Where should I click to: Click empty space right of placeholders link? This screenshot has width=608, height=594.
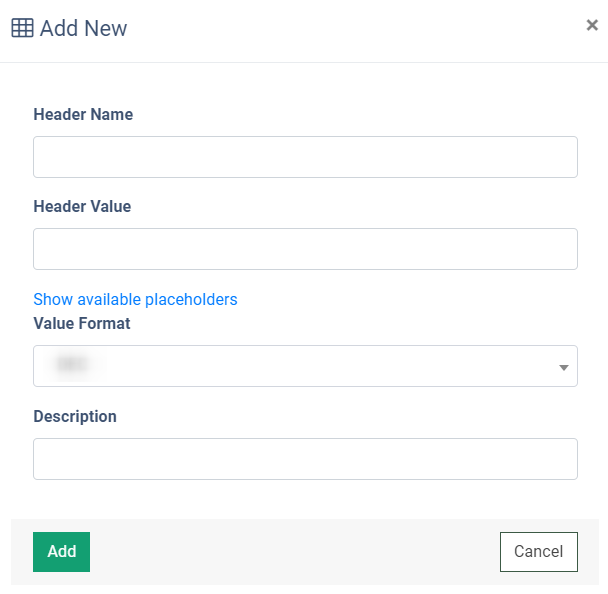click(407, 299)
